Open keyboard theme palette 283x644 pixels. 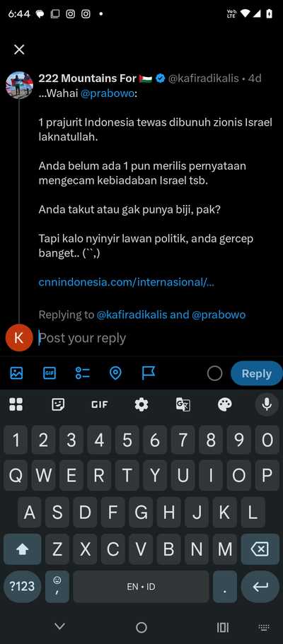tap(224, 404)
